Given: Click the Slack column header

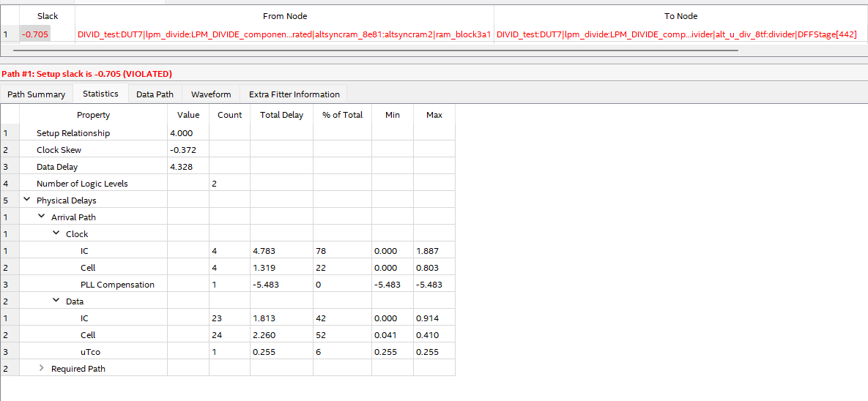Looking at the screenshot, I should coord(47,16).
